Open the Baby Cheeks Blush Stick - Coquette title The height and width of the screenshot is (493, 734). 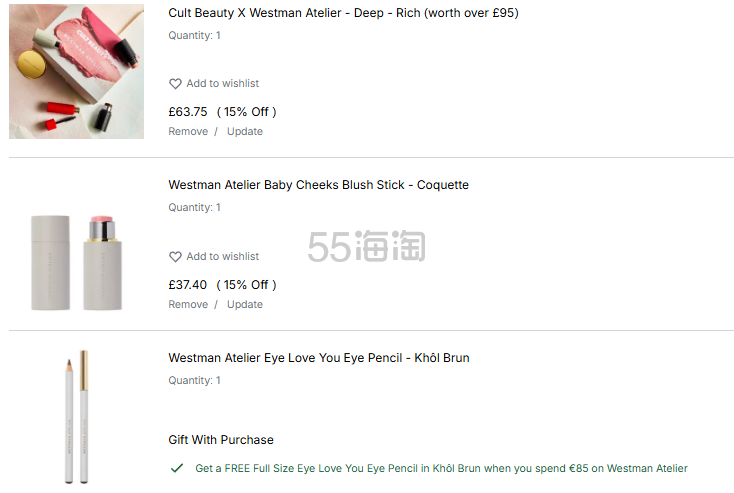(318, 185)
